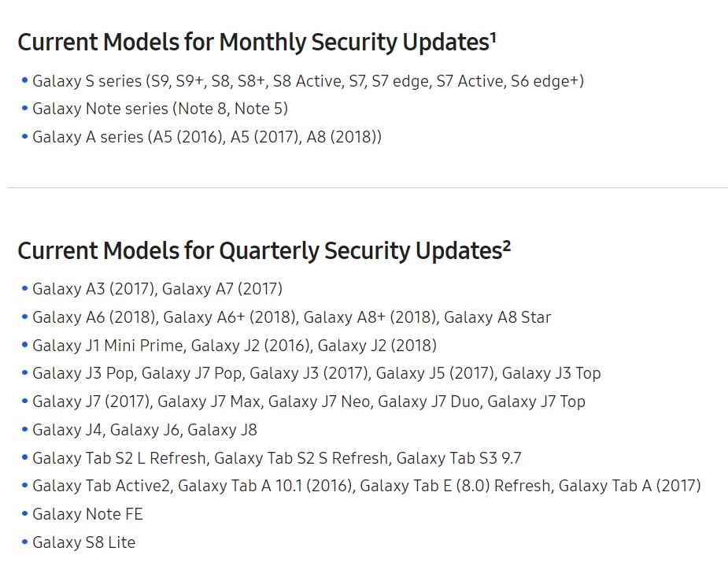Click the horizontal divider between sections

tap(368, 187)
